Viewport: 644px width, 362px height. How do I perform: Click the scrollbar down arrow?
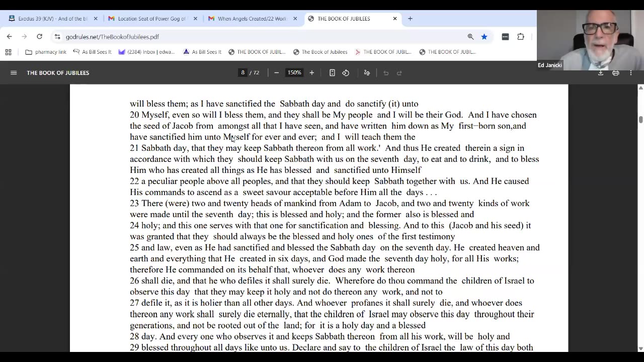click(640, 348)
